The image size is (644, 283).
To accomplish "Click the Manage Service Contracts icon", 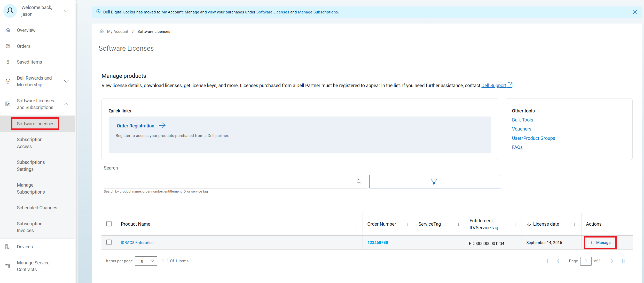I will click(7, 266).
